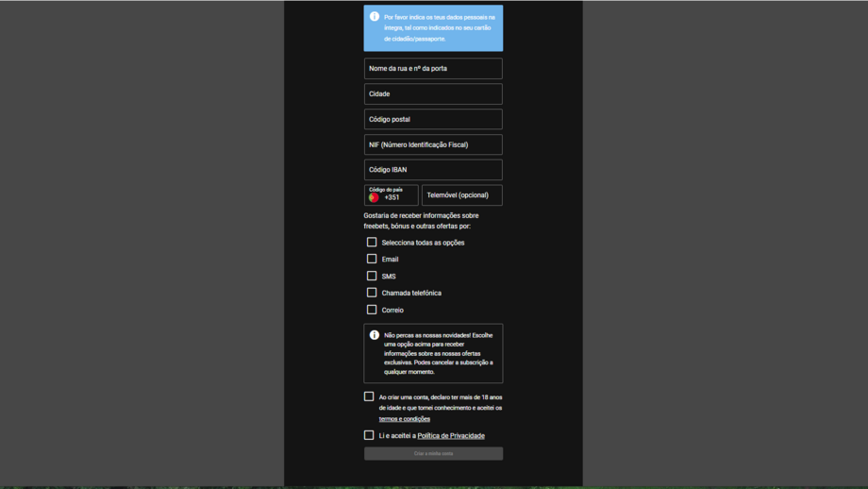The height and width of the screenshot is (489, 868).
Task: Click the NIF tax number field
Action: pyautogui.click(x=433, y=144)
